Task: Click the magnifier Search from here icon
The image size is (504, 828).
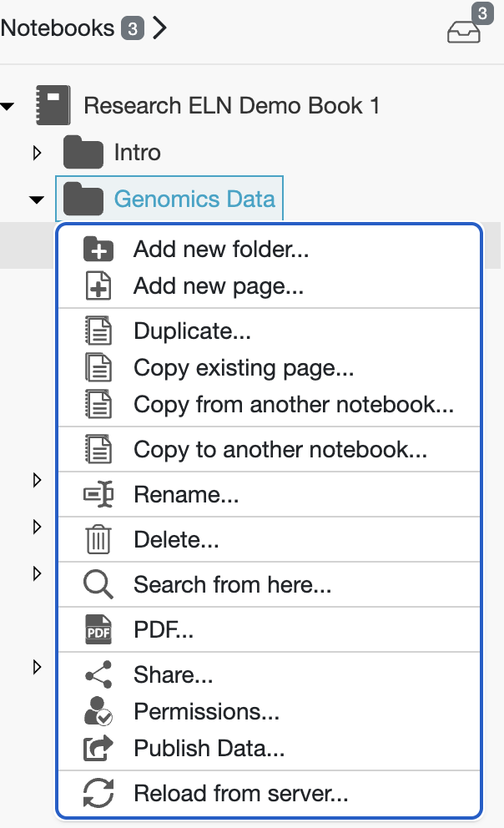Action: pyautogui.click(x=98, y=584)
